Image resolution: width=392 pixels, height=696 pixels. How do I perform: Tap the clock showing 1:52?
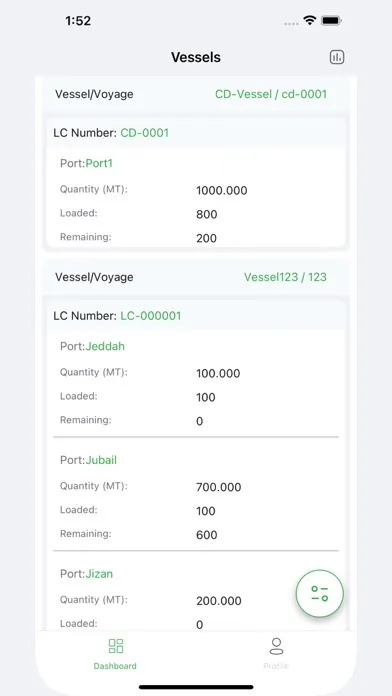(78, 21)
